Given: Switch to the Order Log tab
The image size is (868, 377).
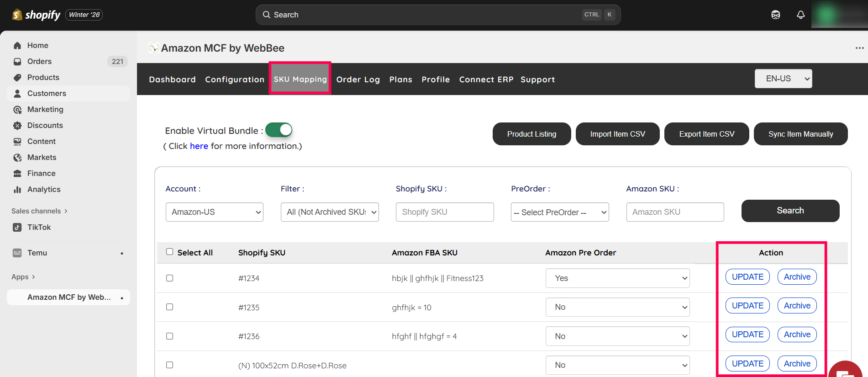Looking at the screenshot, I should pyautogui.click(x=358, y=80).
